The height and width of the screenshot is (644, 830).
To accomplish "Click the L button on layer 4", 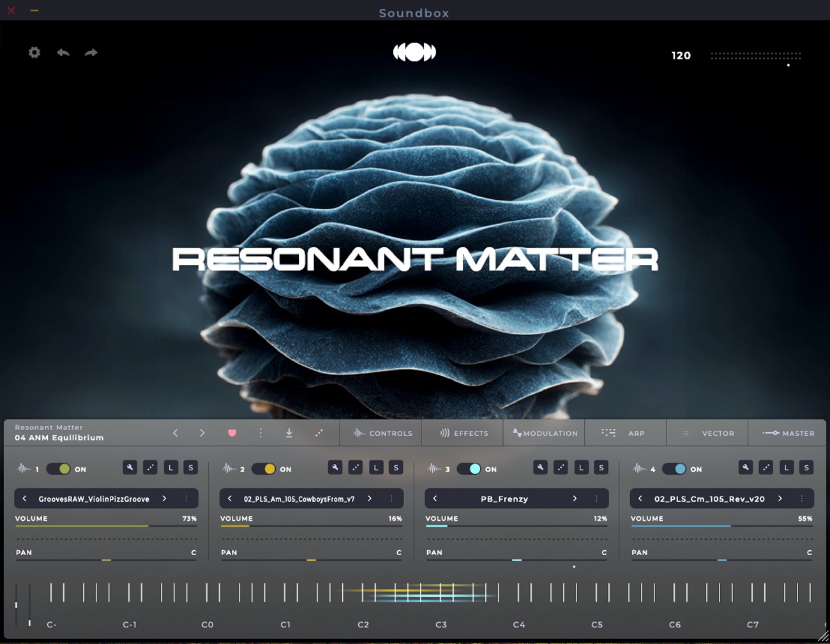I will point(786,467).
